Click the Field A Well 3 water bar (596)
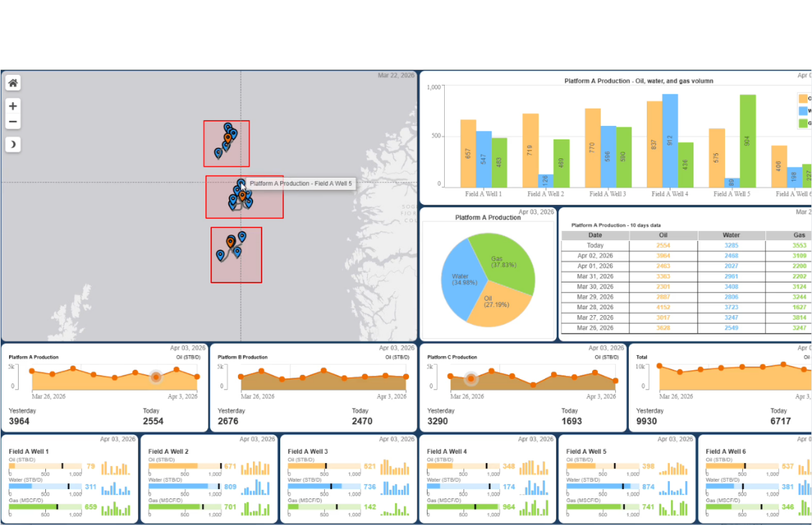This screenshot has height=525, width=812. 608,157
